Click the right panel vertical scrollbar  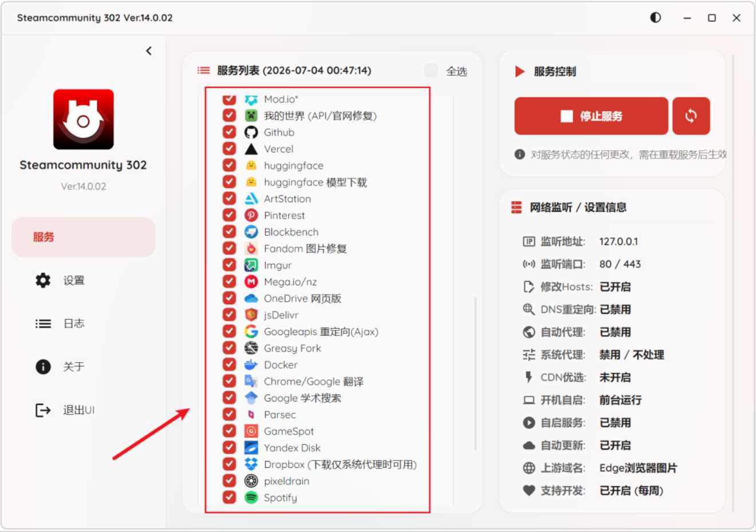point(733,283)
